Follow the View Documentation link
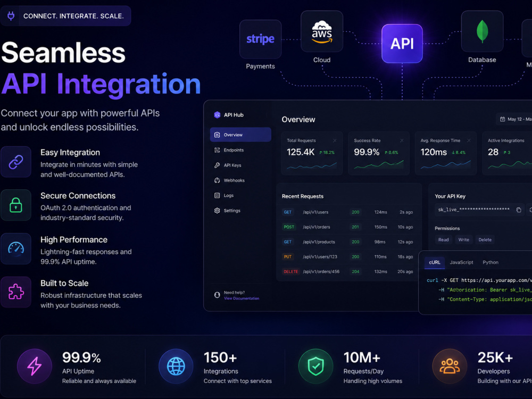532x399 pixels. click(x=242, y=298)
